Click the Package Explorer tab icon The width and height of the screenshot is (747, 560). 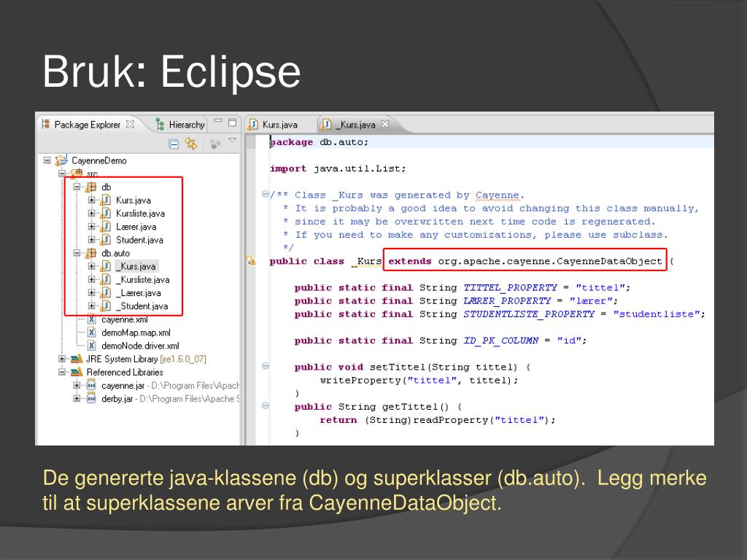(46, 124)
